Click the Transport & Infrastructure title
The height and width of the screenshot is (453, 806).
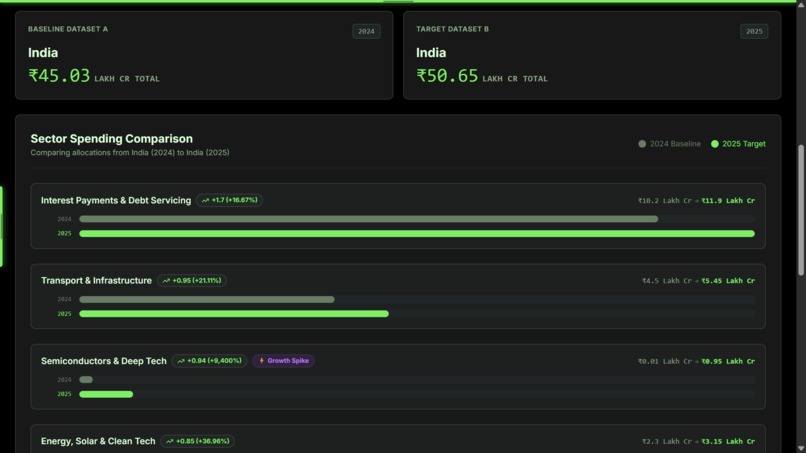(97, 281)
